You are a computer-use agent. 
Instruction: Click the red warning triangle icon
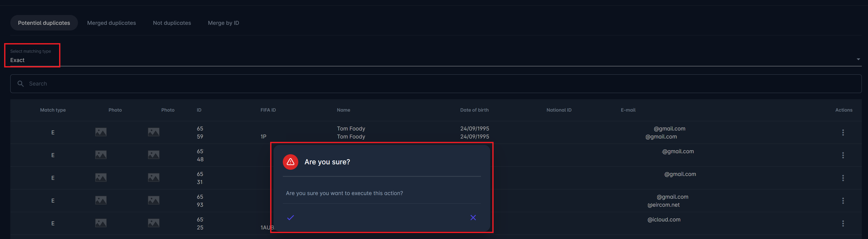pyautogui.click(x=290, y=162)
